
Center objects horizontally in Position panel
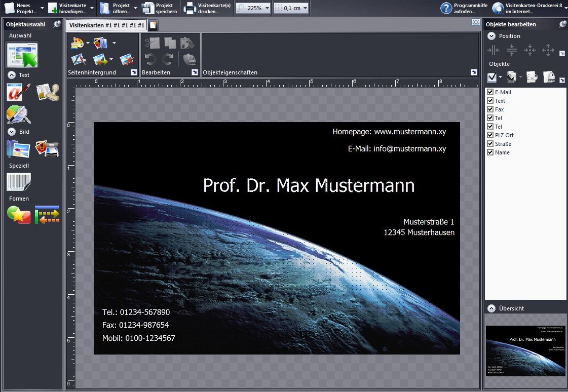click(494, 50)
